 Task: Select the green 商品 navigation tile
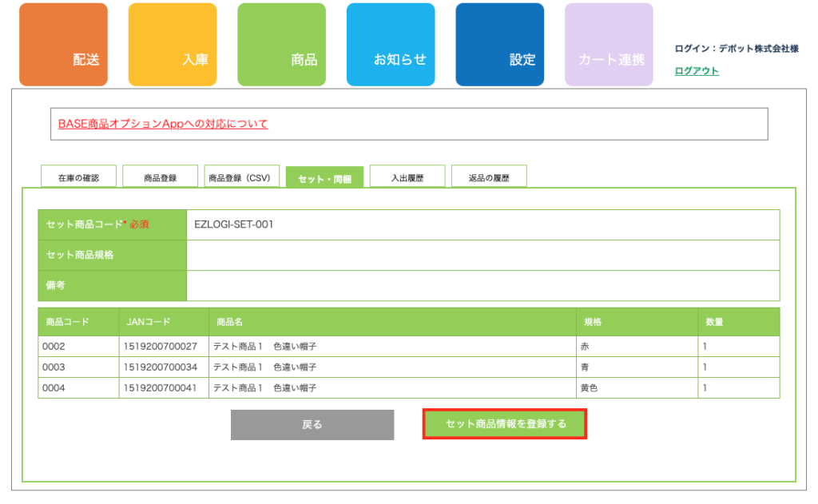point(281,45)
